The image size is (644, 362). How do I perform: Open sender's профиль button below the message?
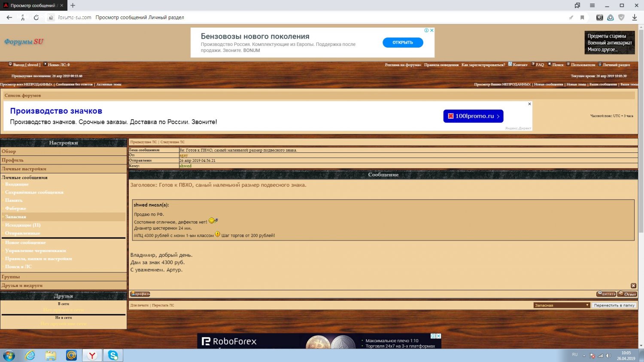pyautogui.click(x=140, y=294)
